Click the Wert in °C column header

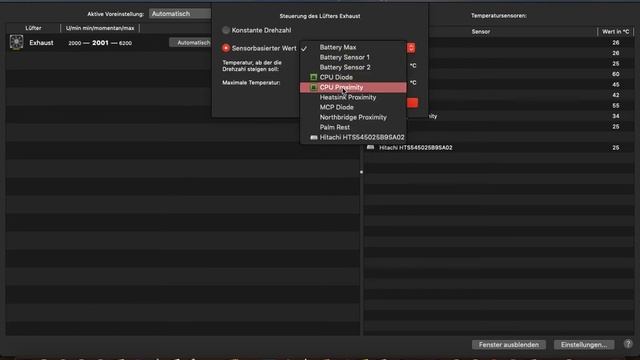click(x=616, y=31)
